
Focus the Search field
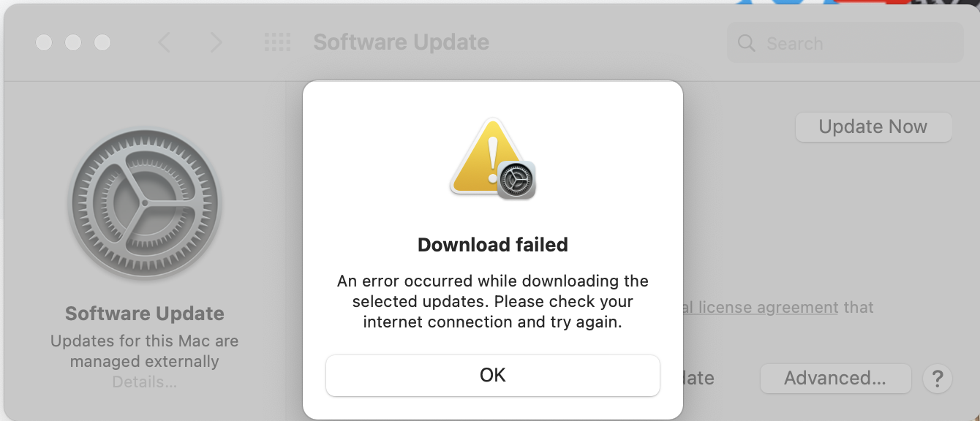845,43
